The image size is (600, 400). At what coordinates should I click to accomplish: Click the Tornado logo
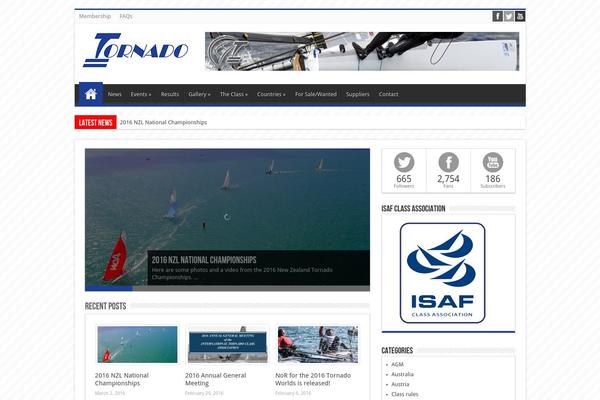135,50
